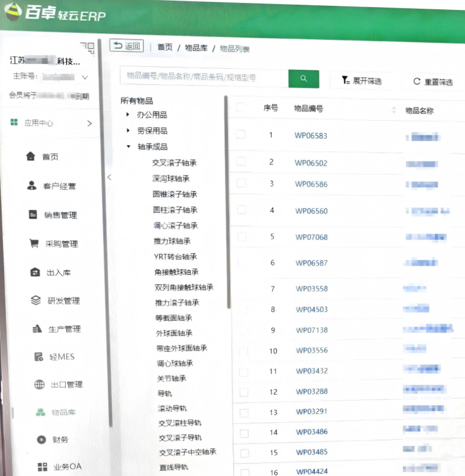Open item link WP07068
The height and width of the screenshot is (476, 465).
312,237
